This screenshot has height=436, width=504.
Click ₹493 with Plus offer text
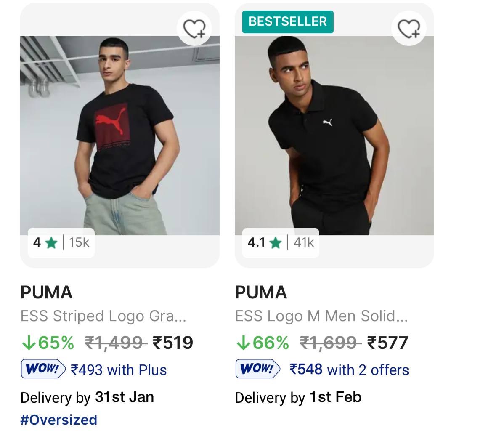pos(119,370)
